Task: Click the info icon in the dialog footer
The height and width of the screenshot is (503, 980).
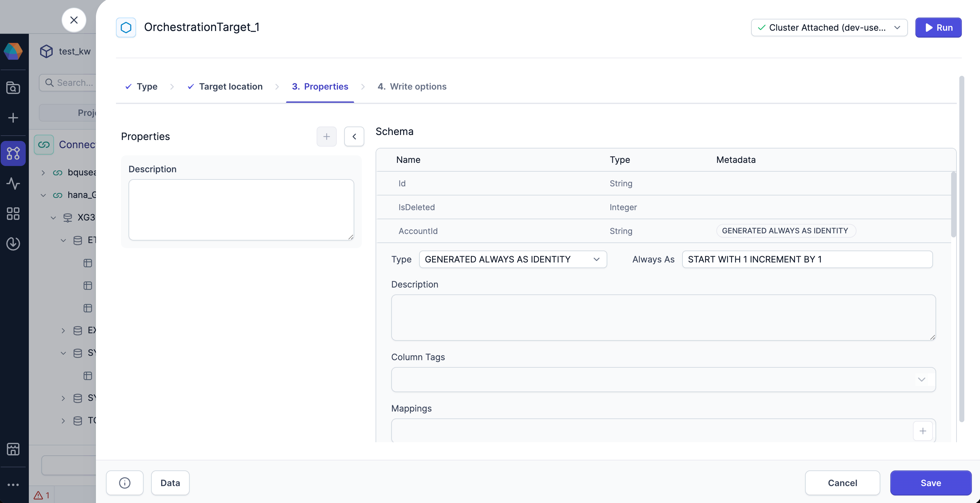Action: pyautogui.click(x=124, y=482)
